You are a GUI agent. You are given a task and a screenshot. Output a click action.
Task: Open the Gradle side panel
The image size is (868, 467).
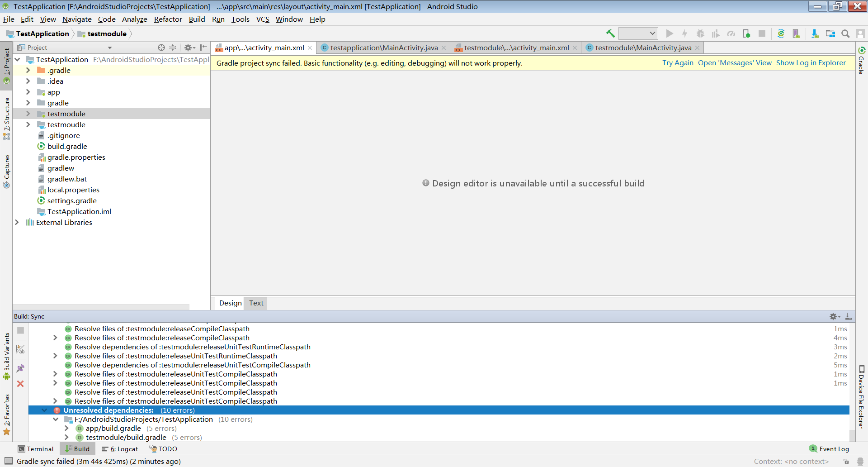tap(862, 60)
